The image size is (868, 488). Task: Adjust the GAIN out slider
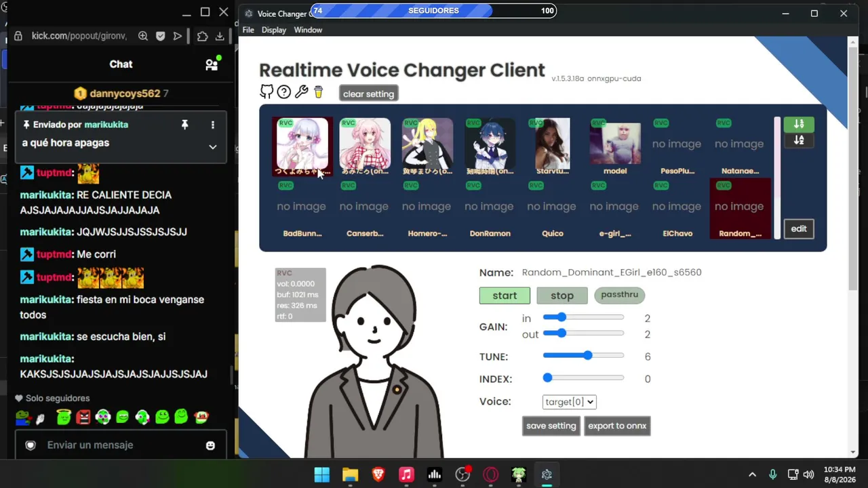coord(583,333)
